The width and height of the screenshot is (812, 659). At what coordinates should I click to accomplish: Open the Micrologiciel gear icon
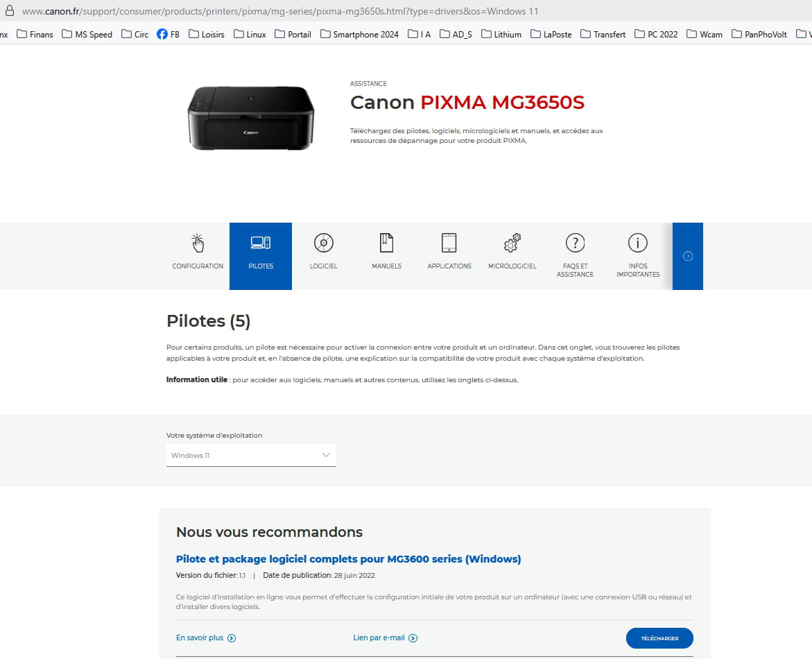click(x=512, y=243)
